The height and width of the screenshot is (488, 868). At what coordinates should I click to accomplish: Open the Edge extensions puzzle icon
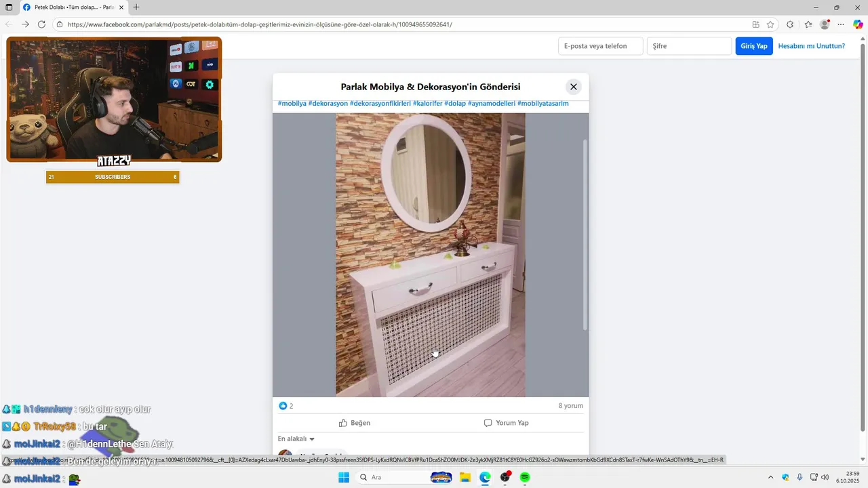pos(790,24)
